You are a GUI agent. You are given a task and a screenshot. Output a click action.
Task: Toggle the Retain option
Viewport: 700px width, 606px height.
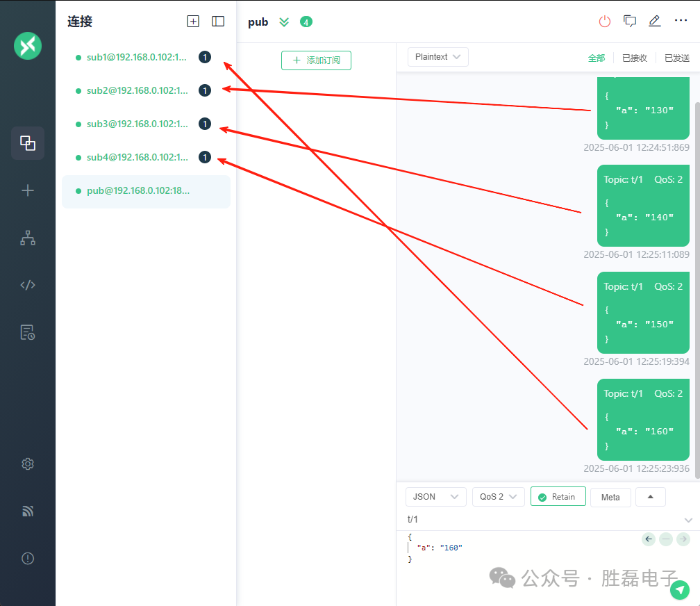[x=558, y=496]
